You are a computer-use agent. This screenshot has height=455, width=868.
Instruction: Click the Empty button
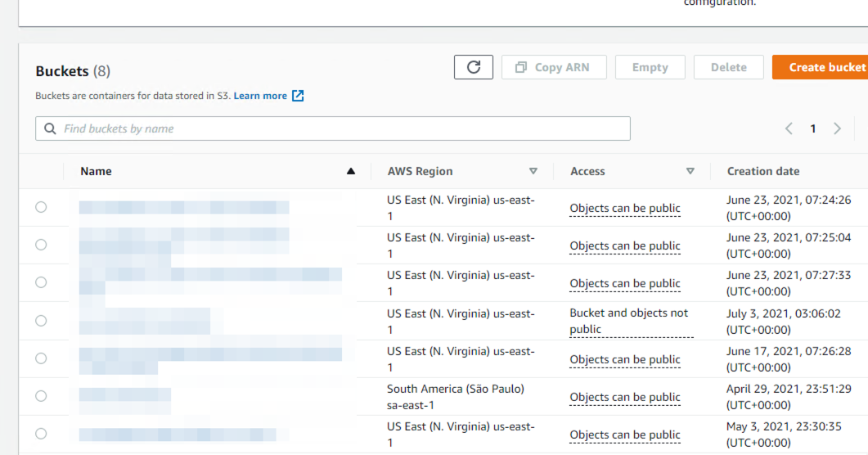coord(650,68)
